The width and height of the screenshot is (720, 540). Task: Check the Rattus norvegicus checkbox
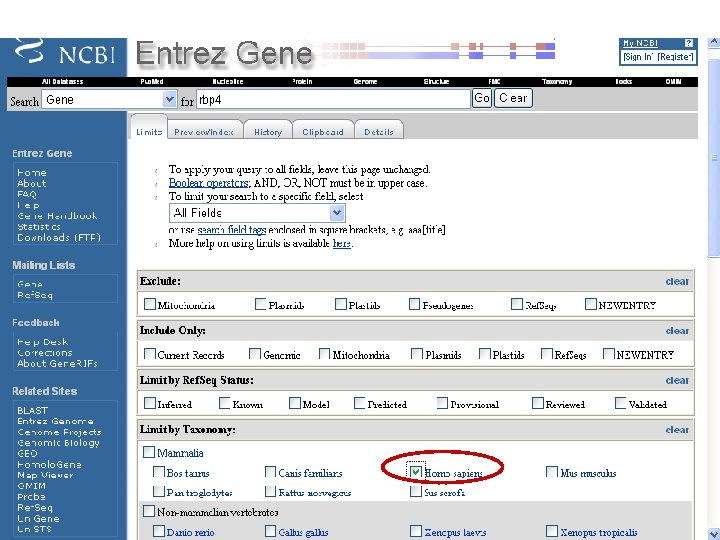(x=270, y=491)
